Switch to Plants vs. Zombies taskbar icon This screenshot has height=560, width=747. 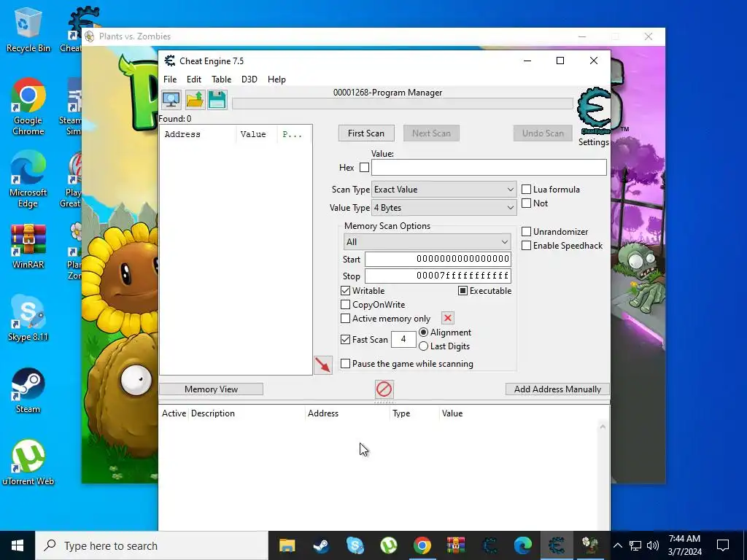click(589, 545)
